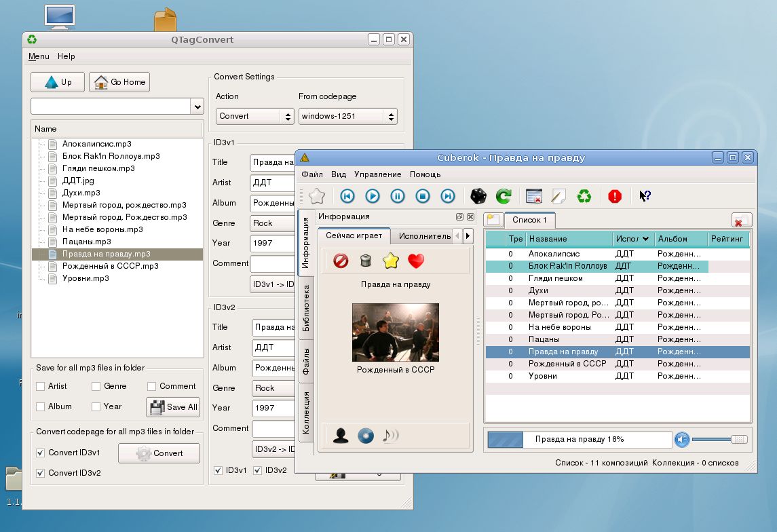Click the Go Home button
This screenshot has width=777, height=532.
click(119, 82)
